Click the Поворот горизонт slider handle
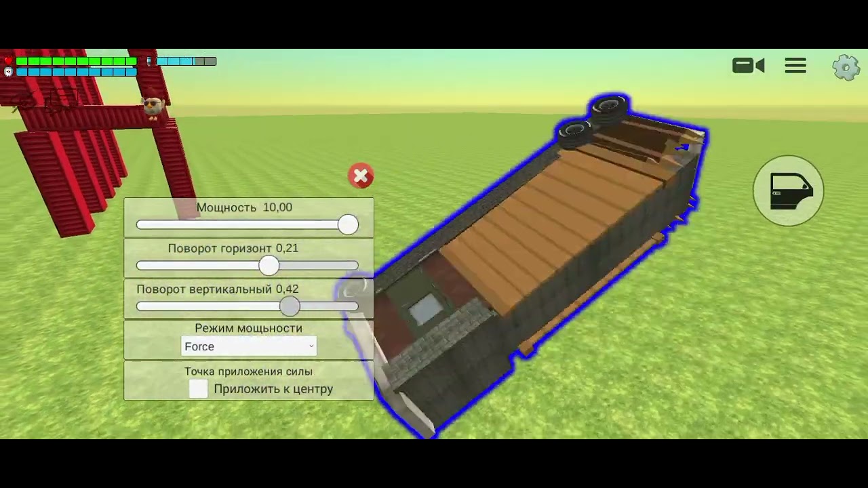Image resolution: width=868 pixels, height=488 pixels. (x=269, y=266)
